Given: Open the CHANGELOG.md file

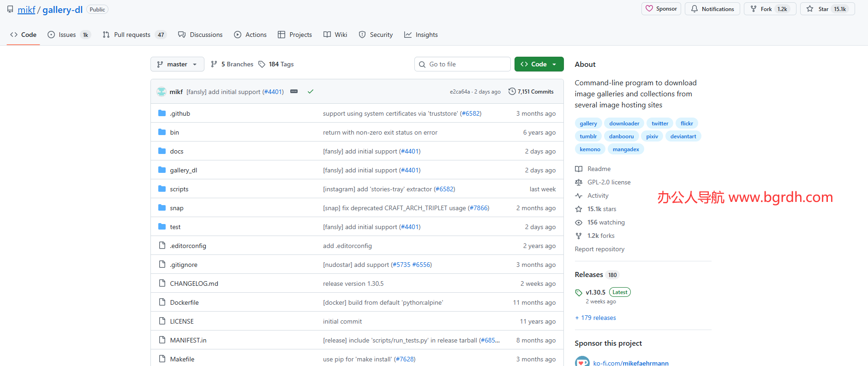Looking at the screenshot, I should point(194,284).
